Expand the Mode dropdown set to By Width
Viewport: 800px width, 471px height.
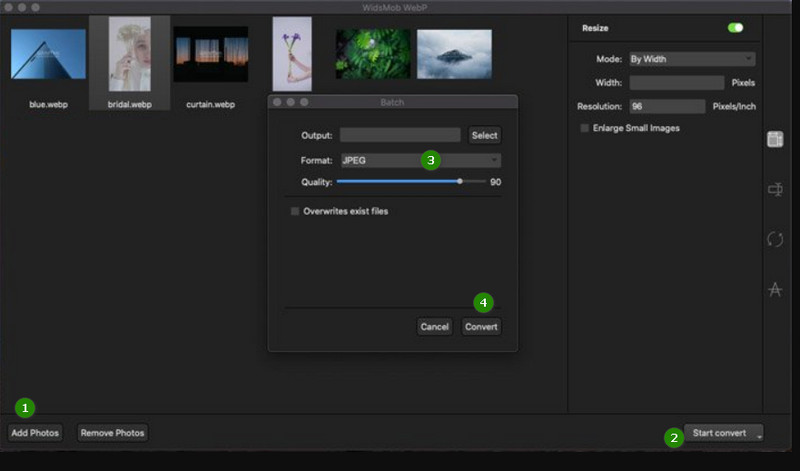pos(691,59)
